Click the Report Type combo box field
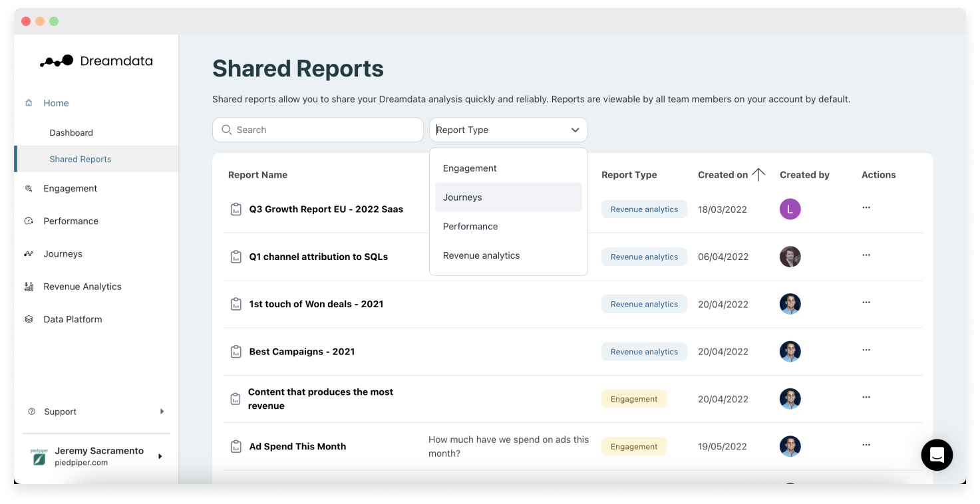The height and width of the screenshot is (504, 980). tap(508, 130)
